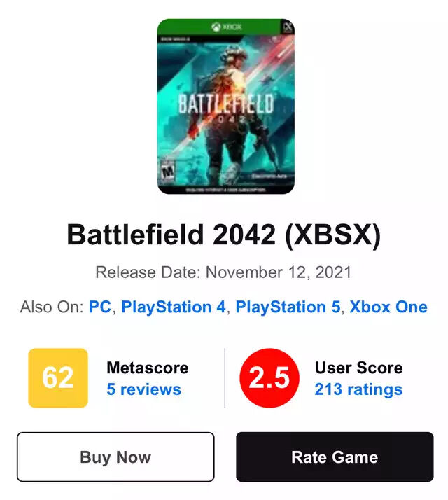The width and height of the screenshot is (448, 500).
Task: Click the red 2.5 user score circle
Action: coord(269,377)
